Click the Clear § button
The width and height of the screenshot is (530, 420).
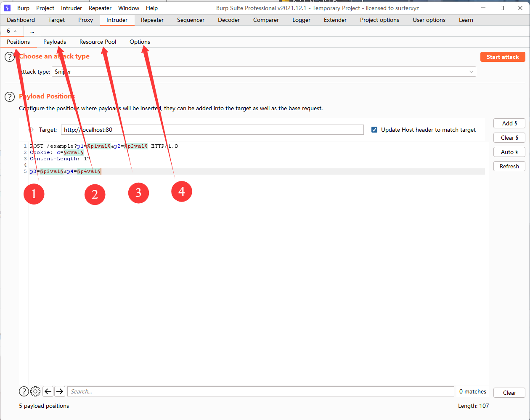click(509, 138)
